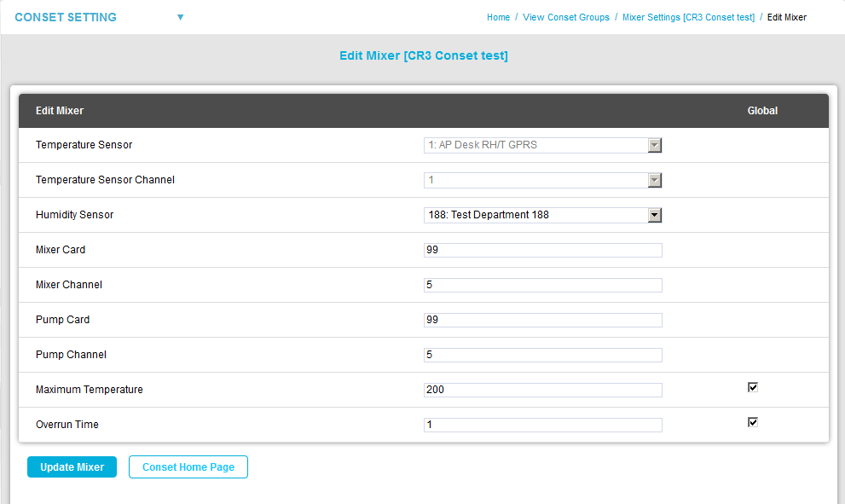Viewport: 845px width, 504px height.
Task: Open the Temperature Sensor dropdown
Action: click(542, 145)
